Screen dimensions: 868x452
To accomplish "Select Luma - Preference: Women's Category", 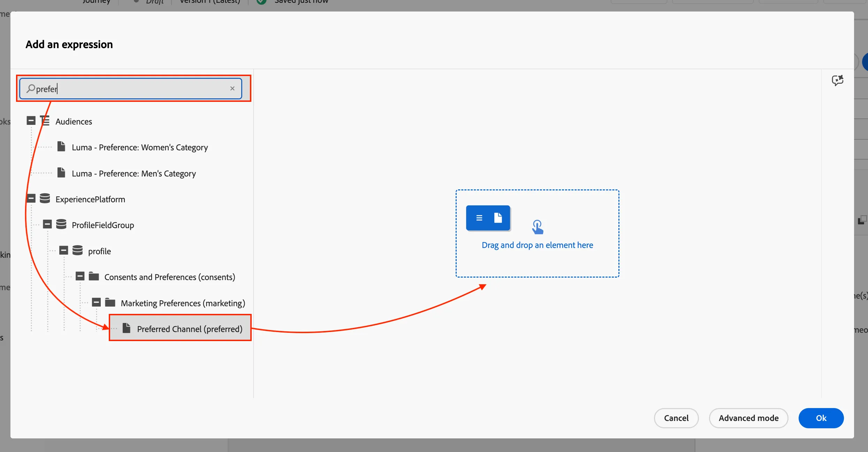I will click(x=139, y=148).
